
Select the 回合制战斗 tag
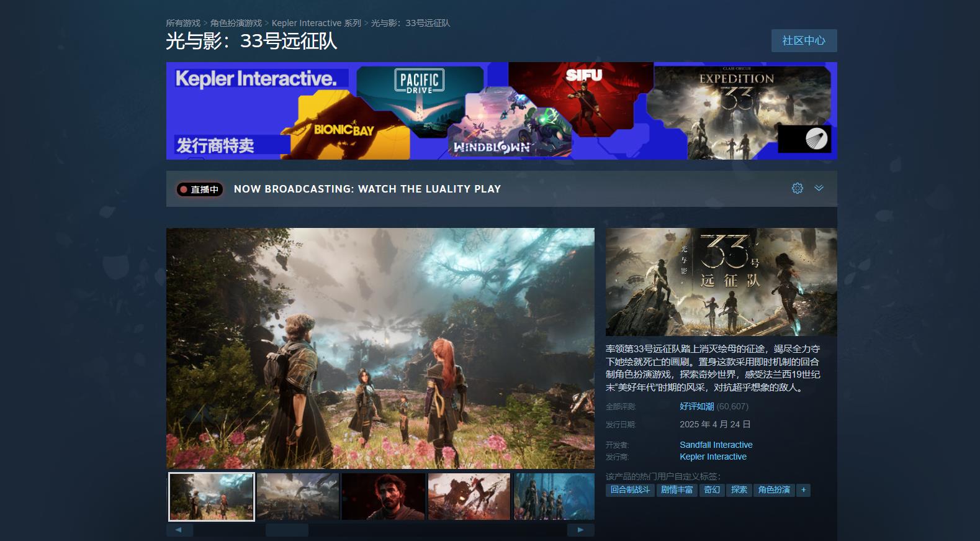629,490
